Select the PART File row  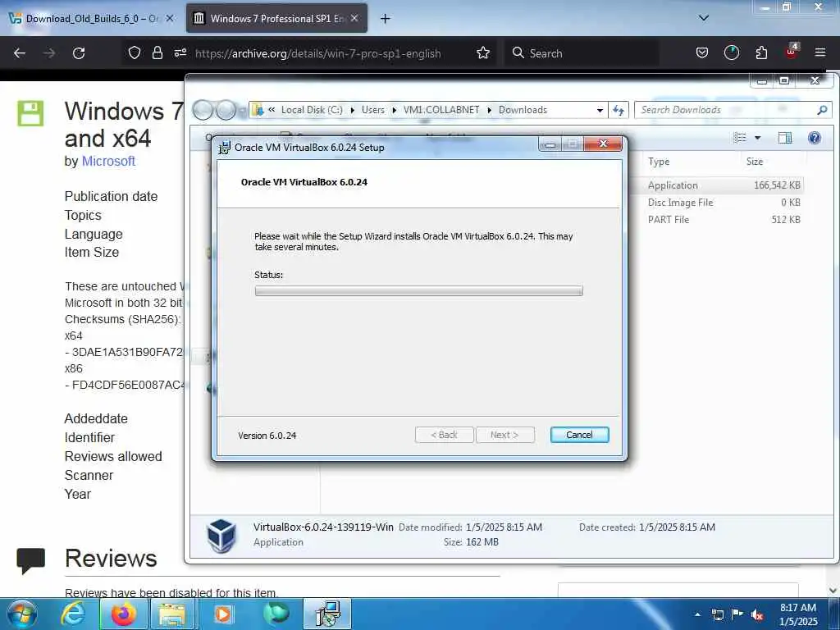click(724, 220)
